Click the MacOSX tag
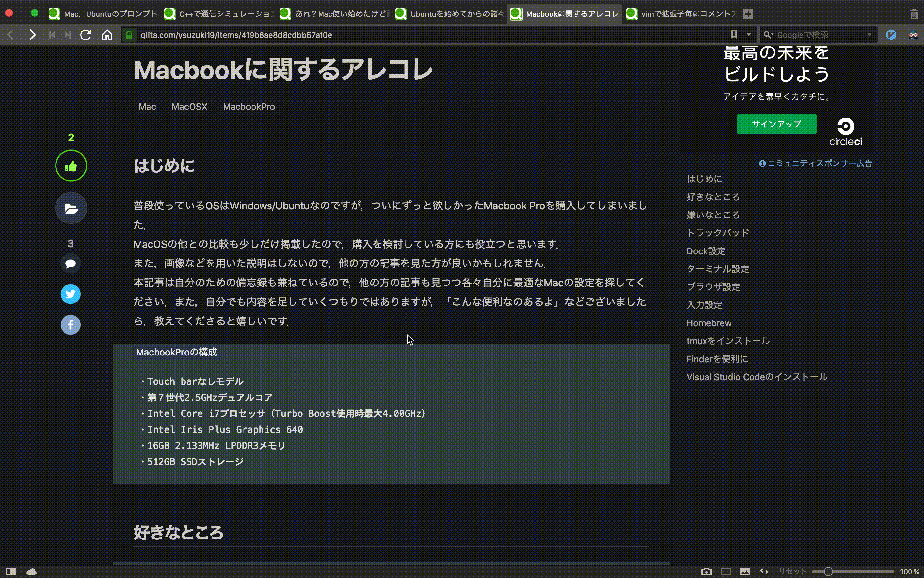This screenshot has height=578, width=924. click(x=189, y=107)
